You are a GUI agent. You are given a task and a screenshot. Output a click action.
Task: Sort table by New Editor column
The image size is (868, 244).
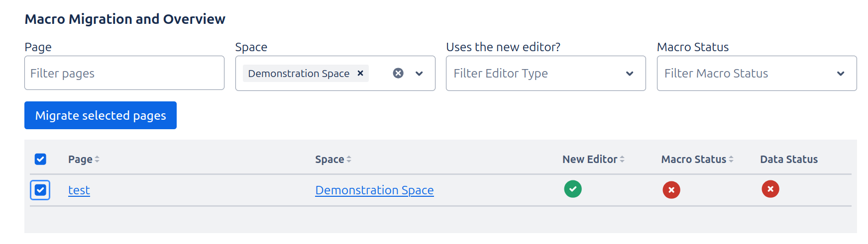click(x=593, y=160)
